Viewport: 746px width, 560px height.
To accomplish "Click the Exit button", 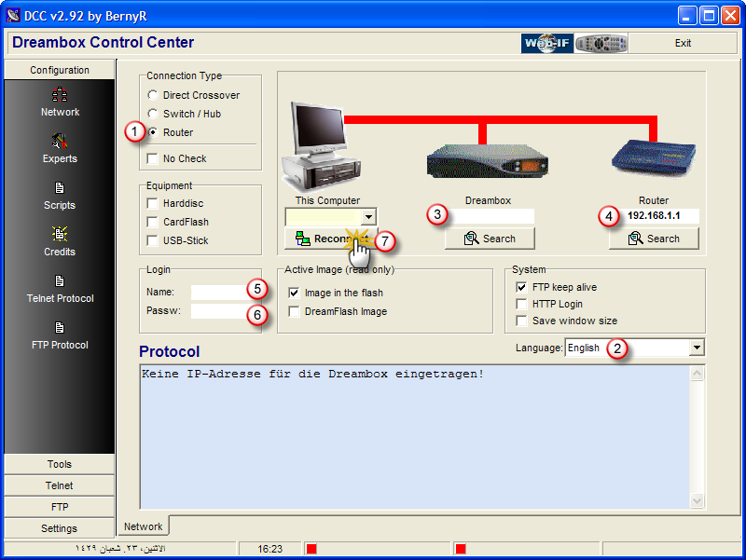I will click(x=683, y=43).
